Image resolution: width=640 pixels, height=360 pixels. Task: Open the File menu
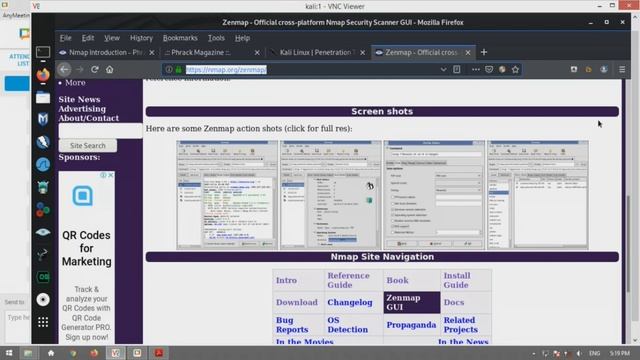point(65,38)
